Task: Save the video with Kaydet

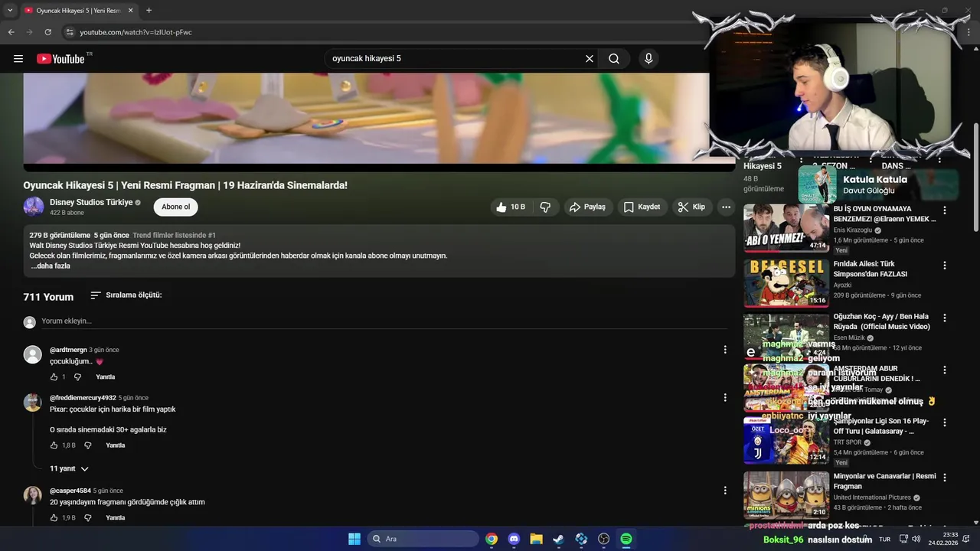Action: click(x=642, y=207)
